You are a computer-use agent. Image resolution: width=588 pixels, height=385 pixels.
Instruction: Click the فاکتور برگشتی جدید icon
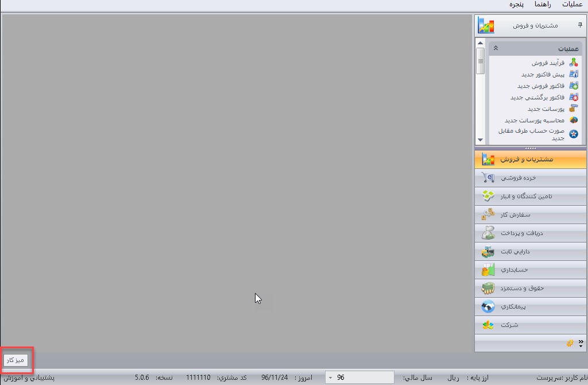coord(572,97)
